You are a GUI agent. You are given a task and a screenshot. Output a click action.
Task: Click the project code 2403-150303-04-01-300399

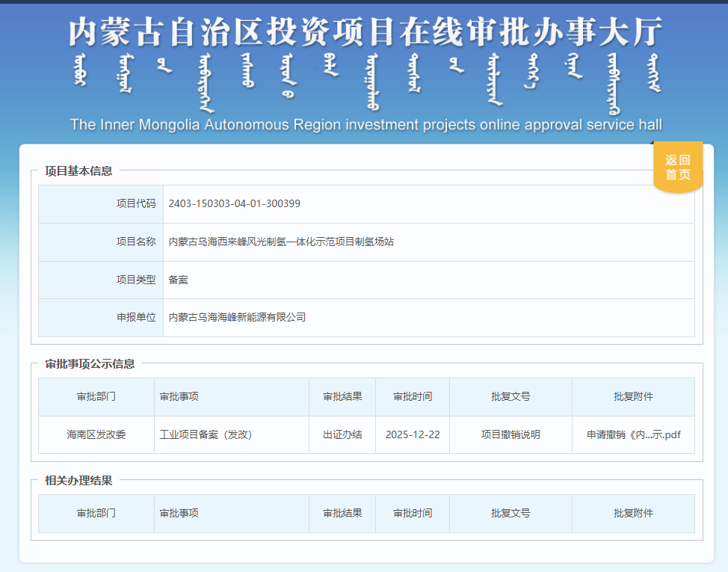point(235,203)
